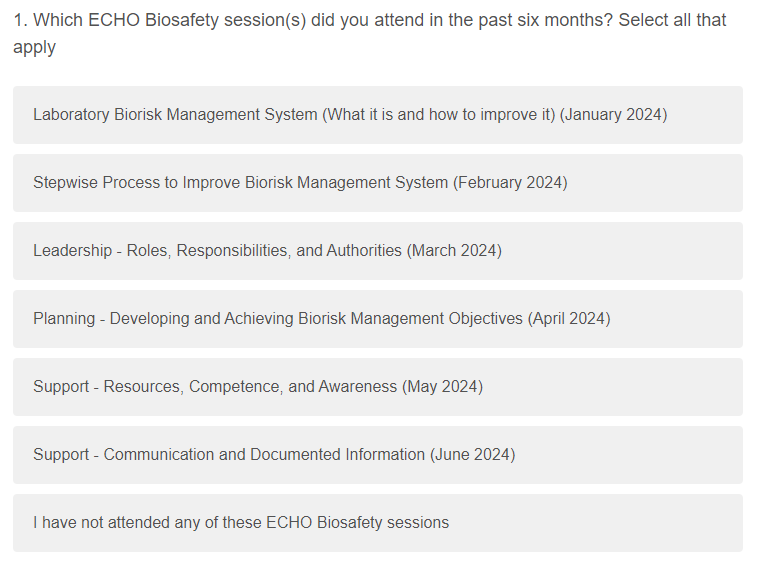The image size is (765, 573).
Task: Check Support - Communication and Documented Information
Action: click(x=274, y=455)
